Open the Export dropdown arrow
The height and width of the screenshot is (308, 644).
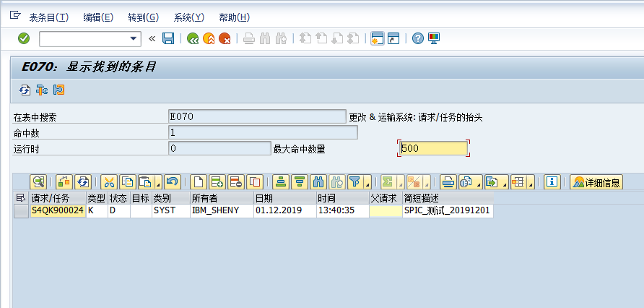[505, 184]
